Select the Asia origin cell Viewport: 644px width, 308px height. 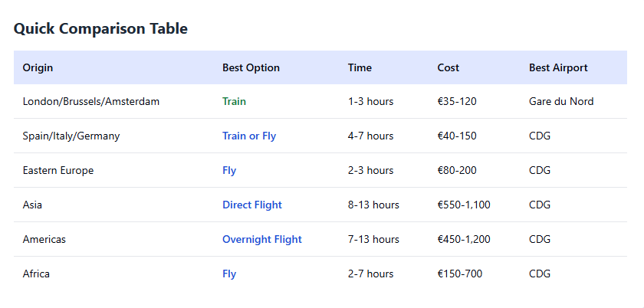(34, 205)
